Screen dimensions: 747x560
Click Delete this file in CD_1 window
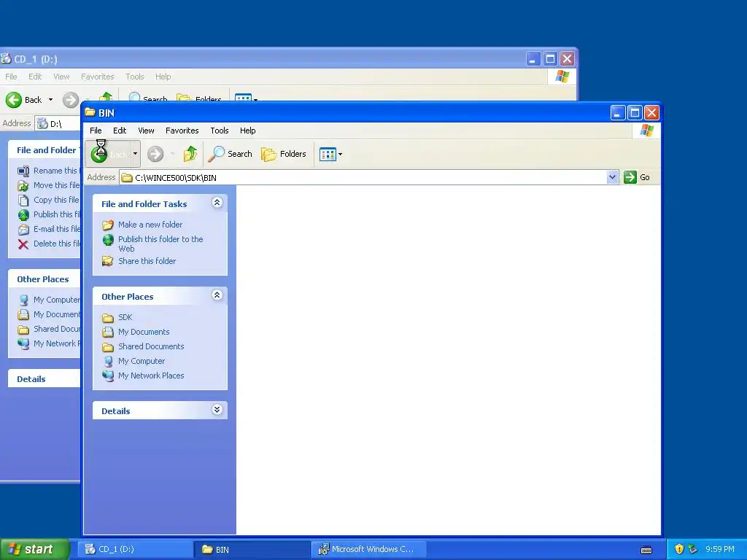(x=56, y=244)
